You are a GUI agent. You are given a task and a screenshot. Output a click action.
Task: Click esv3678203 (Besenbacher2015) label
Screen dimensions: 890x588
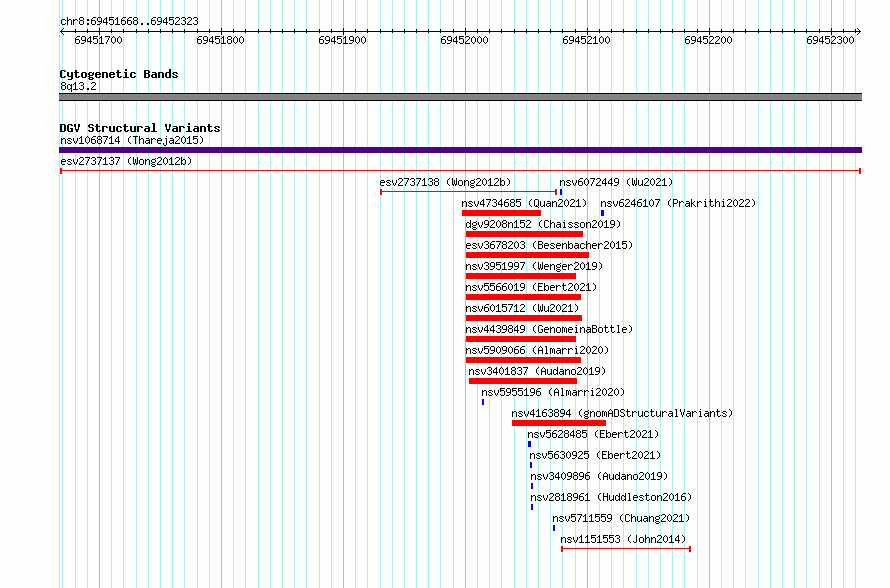point(549,245)
